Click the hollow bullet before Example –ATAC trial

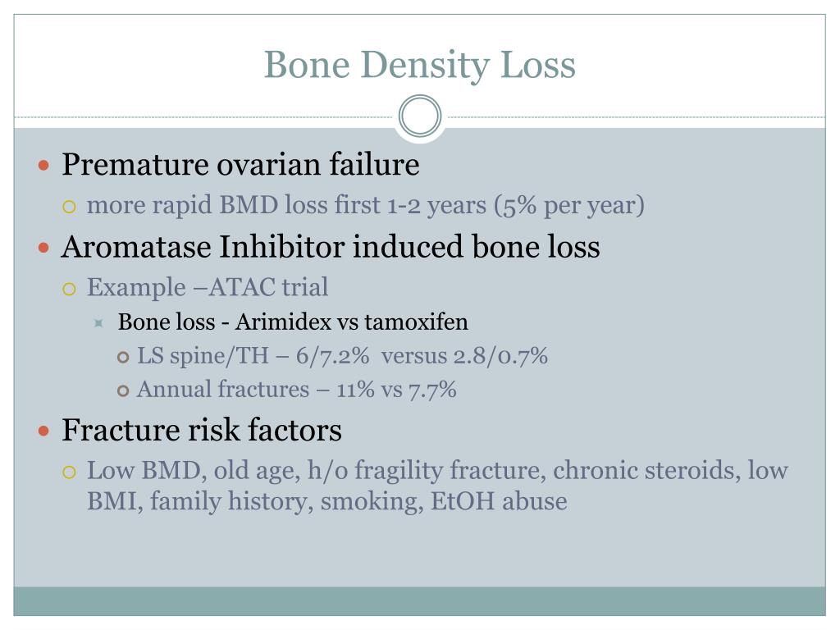point(69,290)
